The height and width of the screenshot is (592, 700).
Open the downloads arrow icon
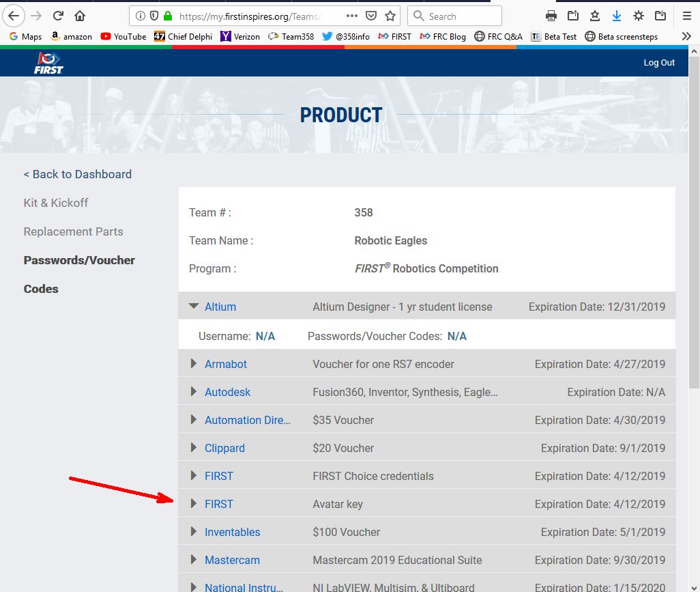coord(617,16)
